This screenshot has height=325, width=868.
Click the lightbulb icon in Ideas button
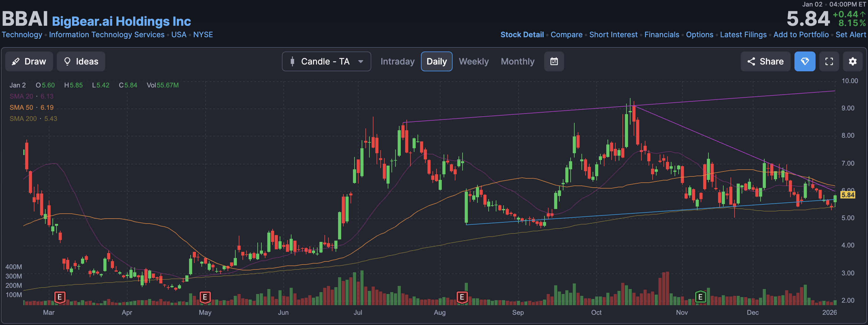67,61
